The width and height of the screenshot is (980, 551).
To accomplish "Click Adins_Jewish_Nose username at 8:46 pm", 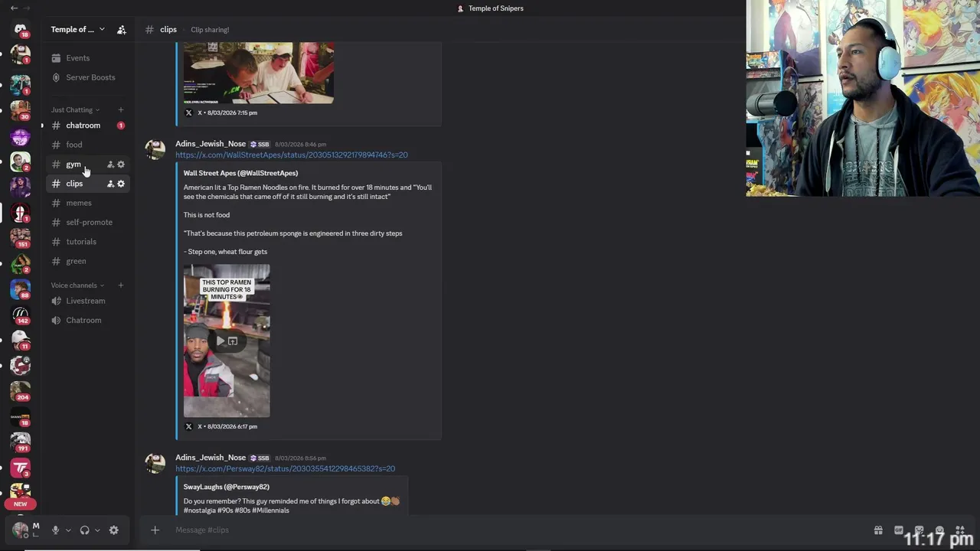I will pyautogui.click(x=211, y=144).
